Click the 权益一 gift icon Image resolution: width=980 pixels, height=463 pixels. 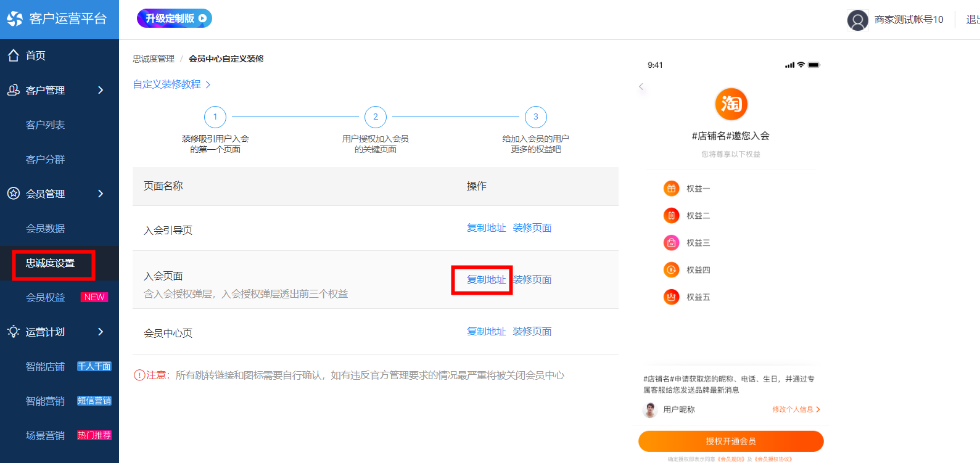[x=671, y=189]
